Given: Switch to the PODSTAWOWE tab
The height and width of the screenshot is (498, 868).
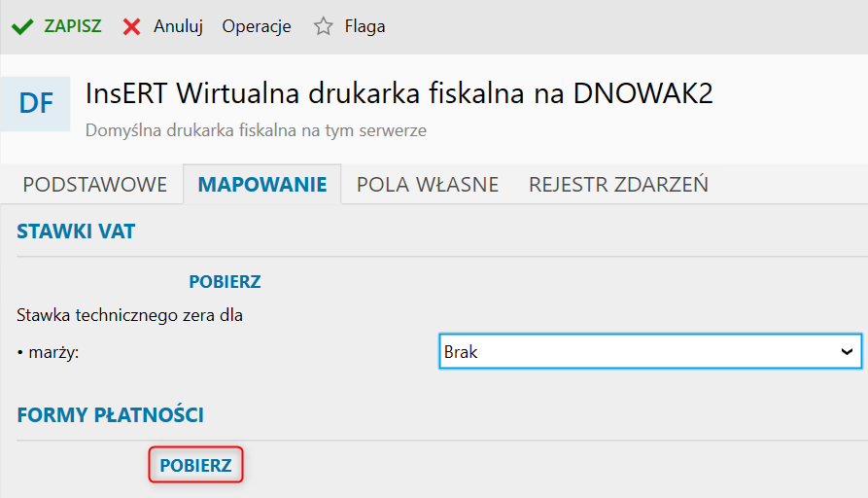Looking at the screenshot, I should tap(95, 184).
